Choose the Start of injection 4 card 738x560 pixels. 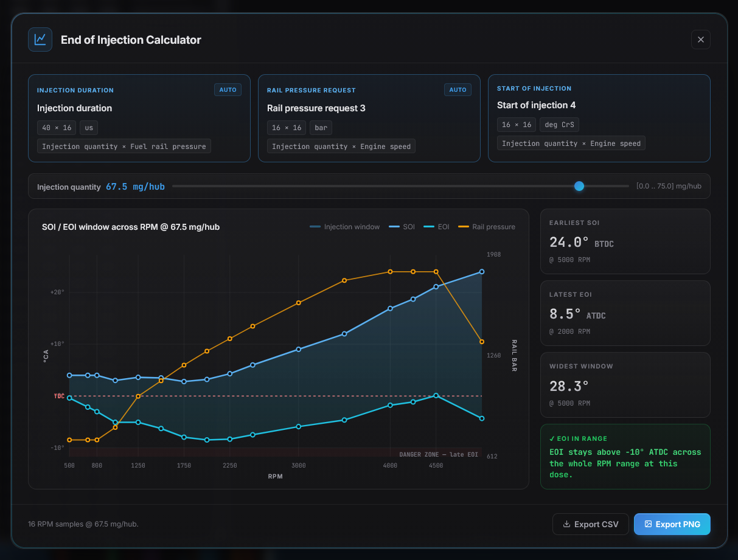599,118
